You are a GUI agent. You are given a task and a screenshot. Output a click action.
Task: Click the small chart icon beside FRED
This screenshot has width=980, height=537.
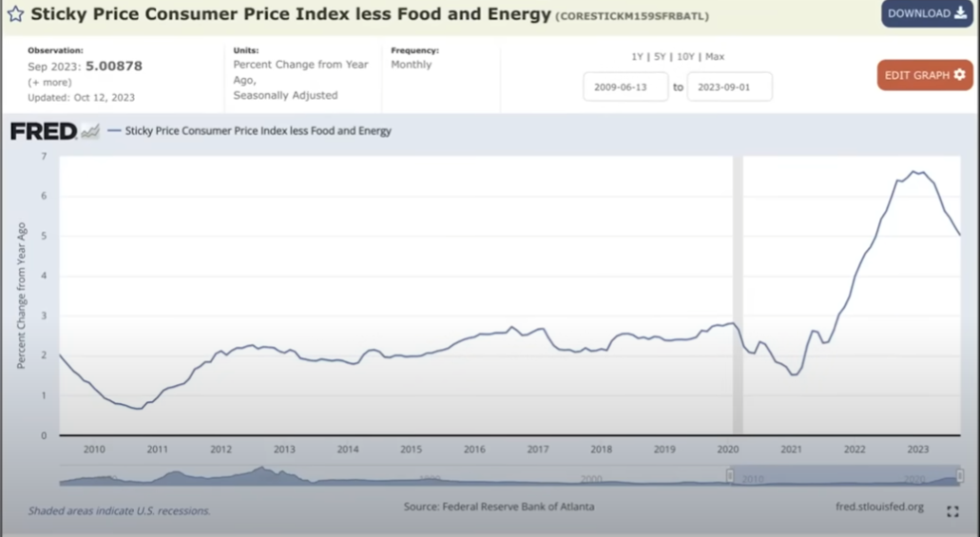click(x=90, y=131)
